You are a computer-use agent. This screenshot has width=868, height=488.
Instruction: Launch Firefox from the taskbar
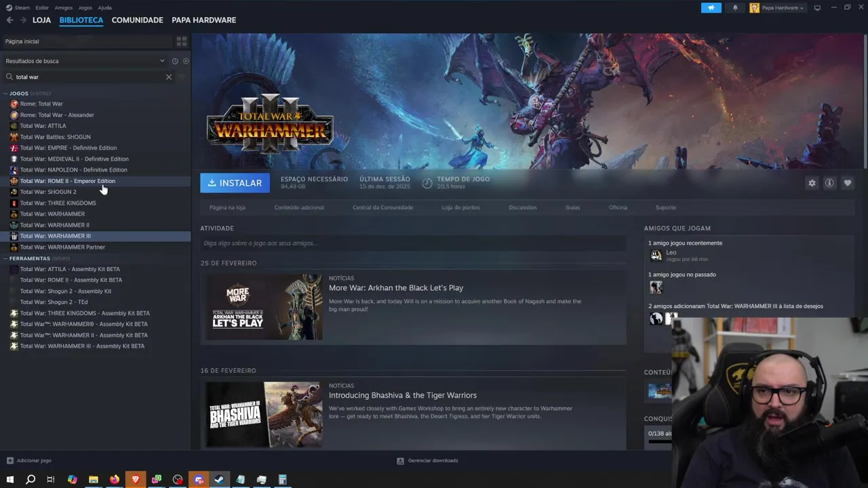click(x=115, y=480)
